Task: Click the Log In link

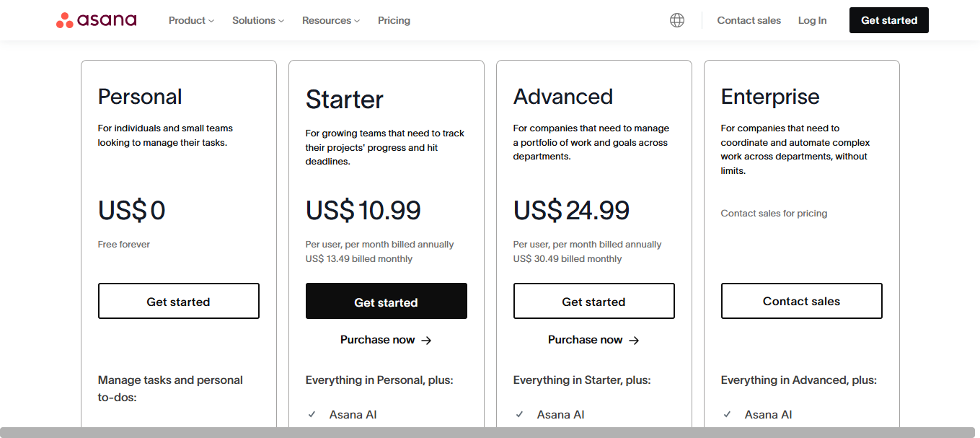Action: 812,20
